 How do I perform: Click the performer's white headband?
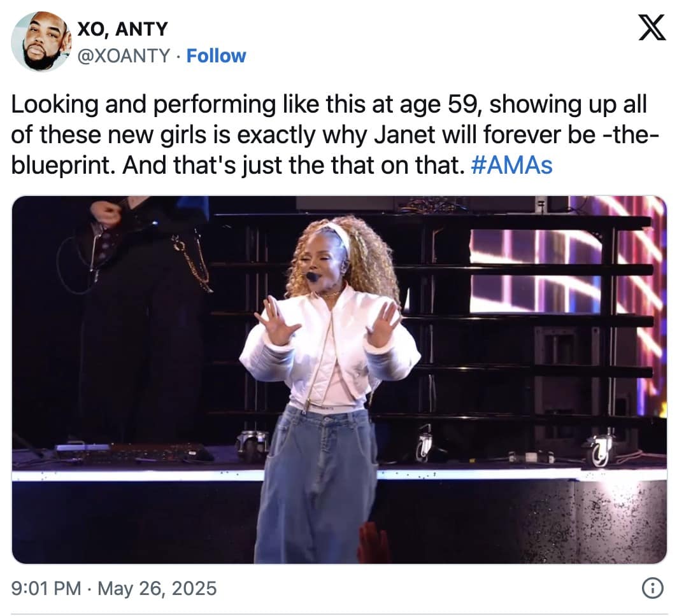(x=339, y=234)
